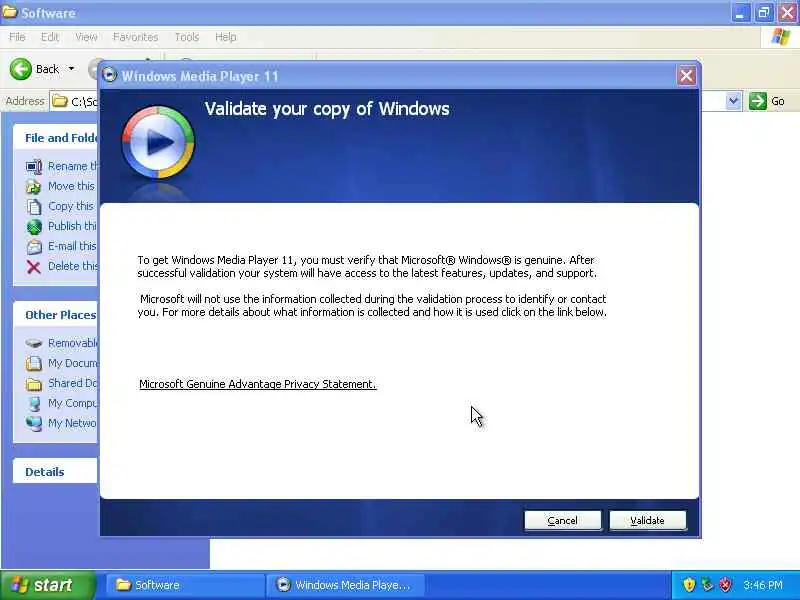Click the Publish to web globe icon
The width and height of the screenshot is (800, 600).
(34, 226)
